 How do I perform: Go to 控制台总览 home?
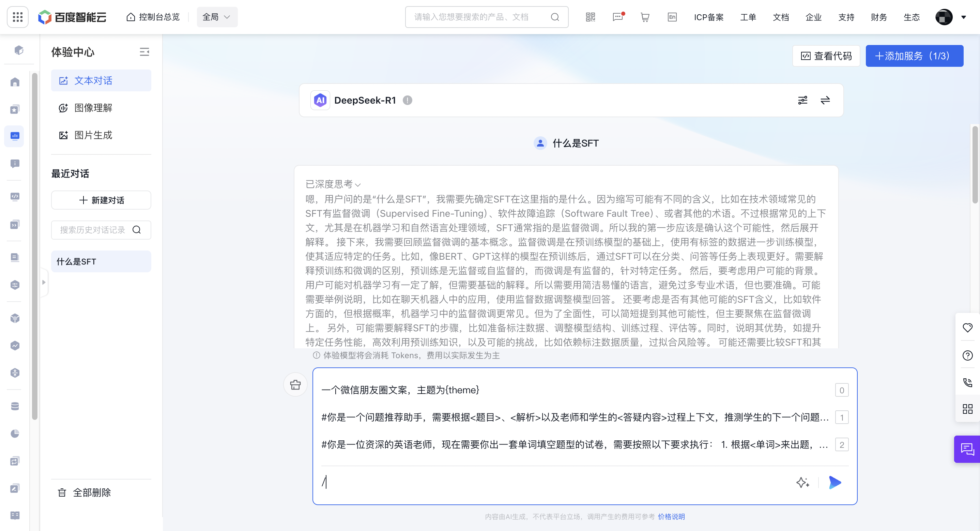coord(153,17)
